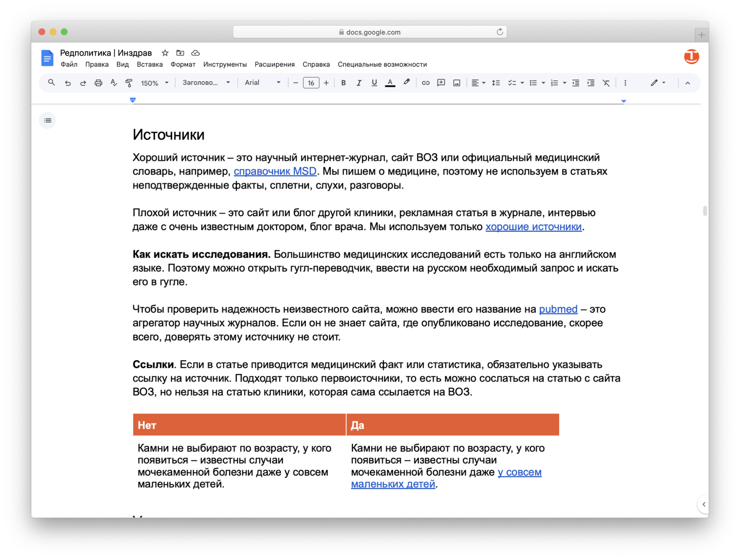Toggle italic formatting
Image resolution: width=740 pixels, height=560 pixels.
pyautogui.click(x=359, y=83)
